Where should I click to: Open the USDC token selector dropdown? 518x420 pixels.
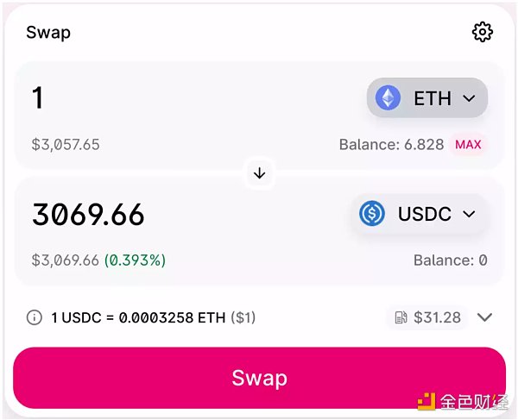[419, 214]
